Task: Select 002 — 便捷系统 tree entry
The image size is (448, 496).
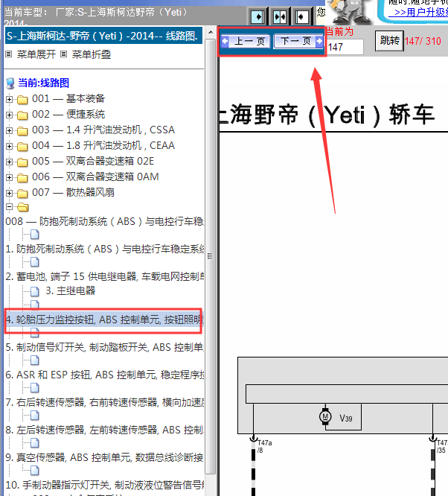Action: click(x=68, y=114)
